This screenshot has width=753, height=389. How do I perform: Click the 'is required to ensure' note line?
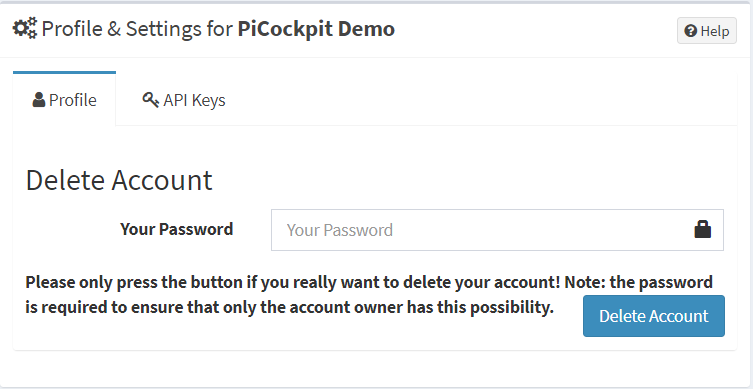pyautogui.click(x=290, y=307)
